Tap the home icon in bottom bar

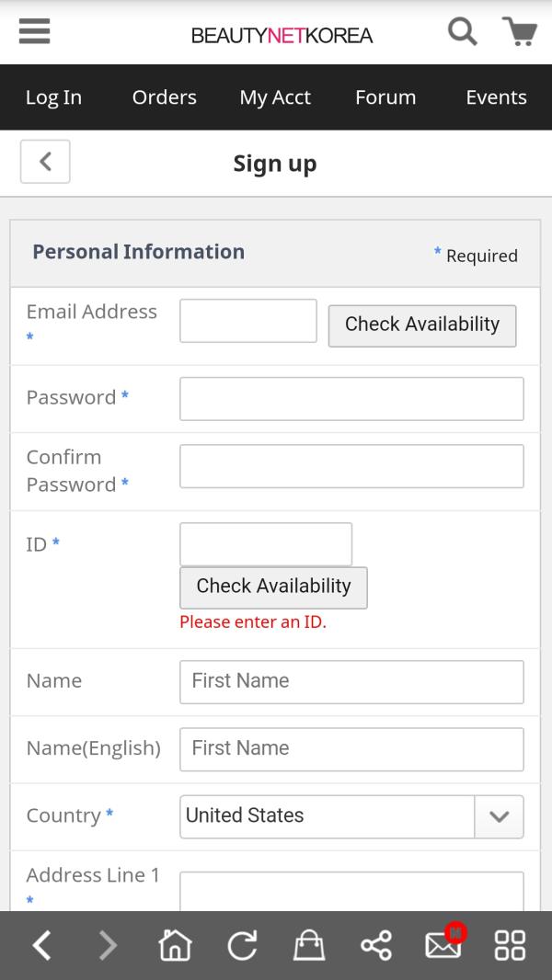click(175, 944)
